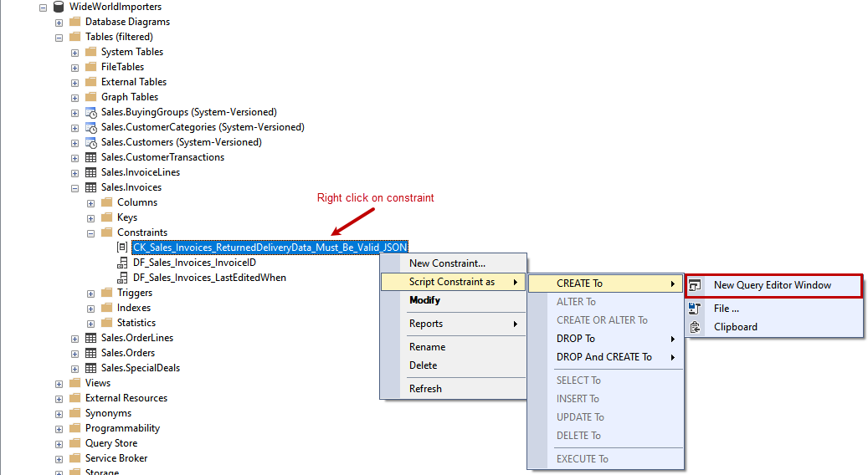This screenshot has height=475, width=868.
Task: Select Refresh in the context menu
Action: pos(453,389)
